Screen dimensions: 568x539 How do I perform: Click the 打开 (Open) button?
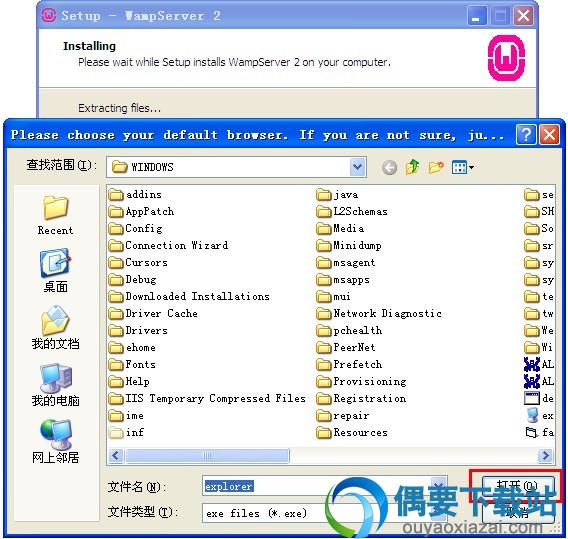(x=518, y=486)
